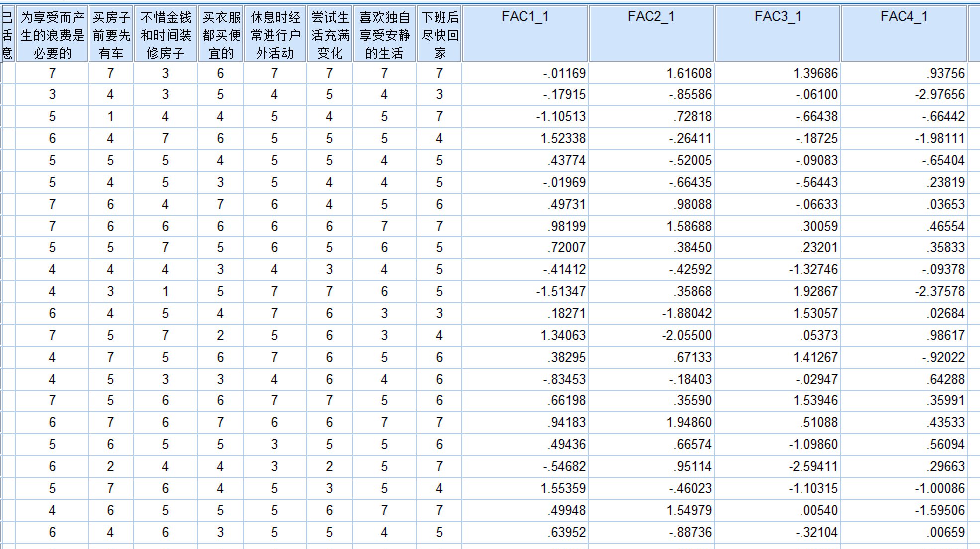Click the FAC2_1 cell -2.05500

pos(651,335)
